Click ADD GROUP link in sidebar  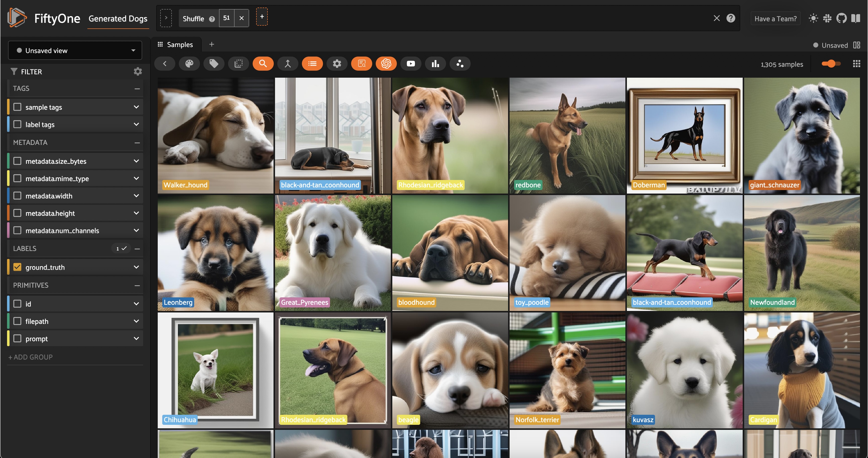click(x=30, y=357)
